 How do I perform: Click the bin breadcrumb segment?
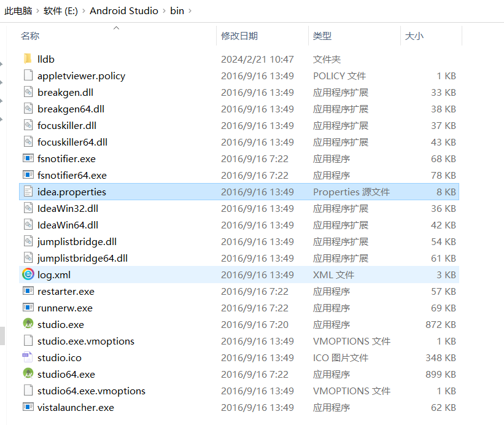pyautogui.click(x=177, y=11)
